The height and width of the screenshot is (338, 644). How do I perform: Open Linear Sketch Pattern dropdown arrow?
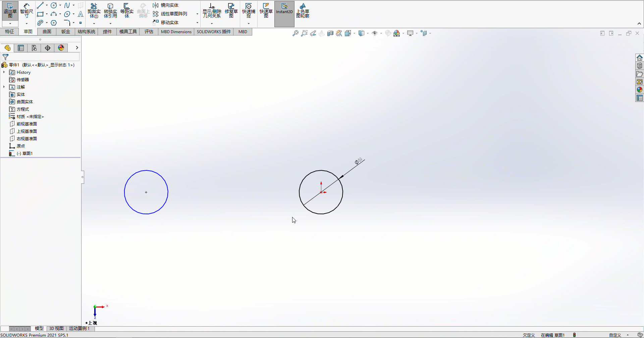[197, 14]
